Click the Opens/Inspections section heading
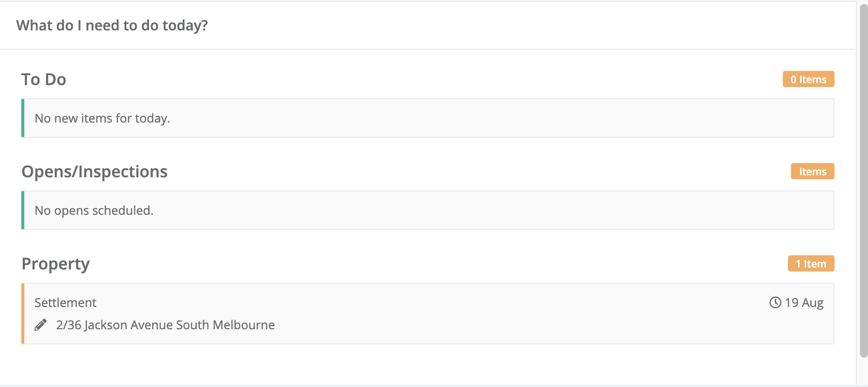Viewport: 868px width, 387px height. click(94, 172)
